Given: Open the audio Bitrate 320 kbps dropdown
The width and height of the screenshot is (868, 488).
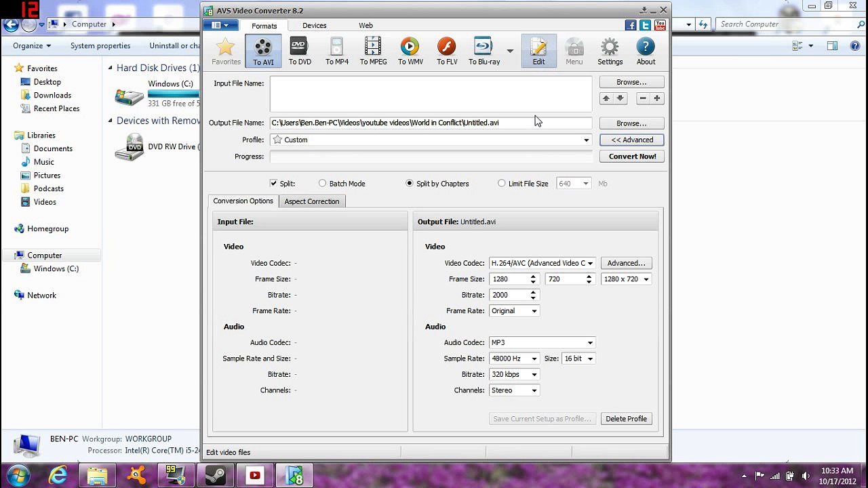Looking at the screenshot, I should [x=514, y=374].
